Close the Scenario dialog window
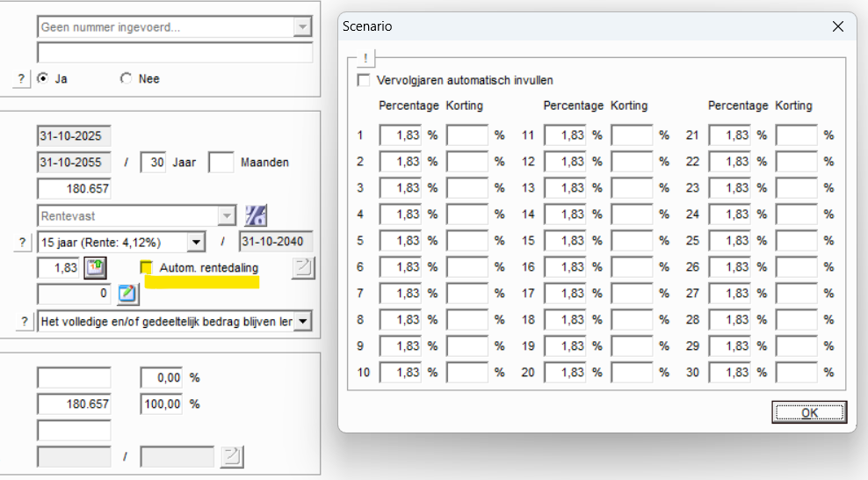 pos(837,26)
